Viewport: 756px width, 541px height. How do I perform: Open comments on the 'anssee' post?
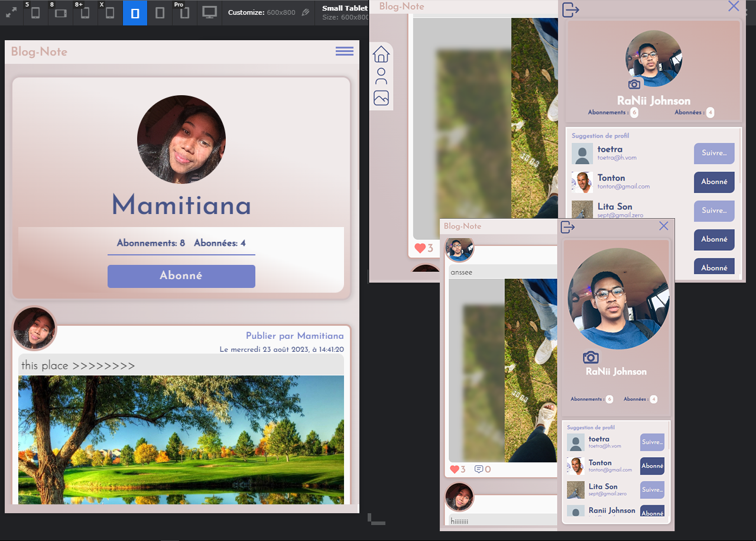(479, 469)
